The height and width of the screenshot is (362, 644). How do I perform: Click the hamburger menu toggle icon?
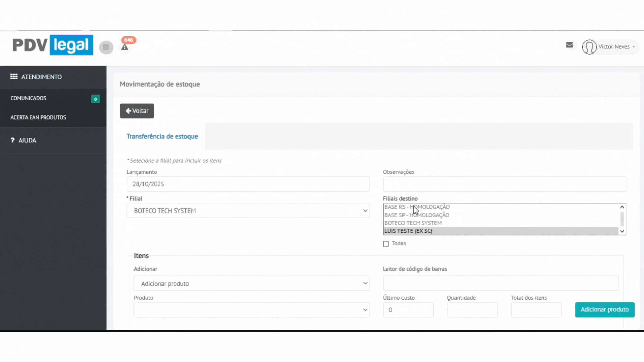click(x=106, y=47)
